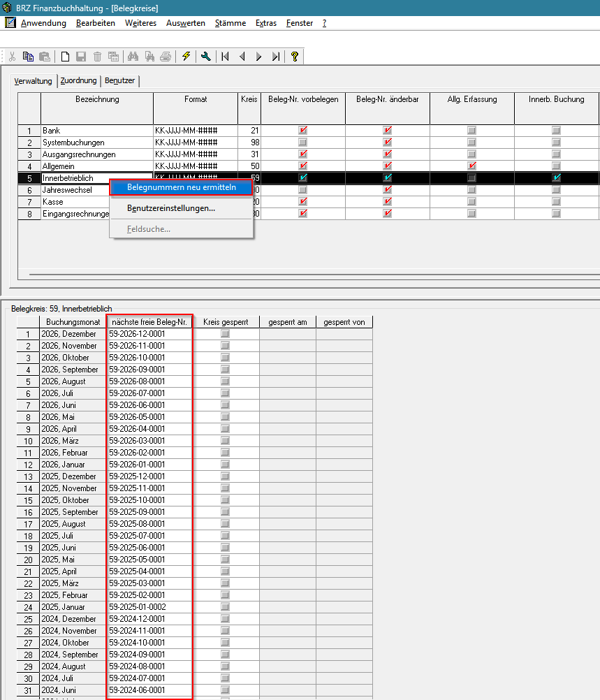Viewport: 600px width, 700px height.
Task: Switch to the Benutzer tab
Action: click(x=119, y=81)
